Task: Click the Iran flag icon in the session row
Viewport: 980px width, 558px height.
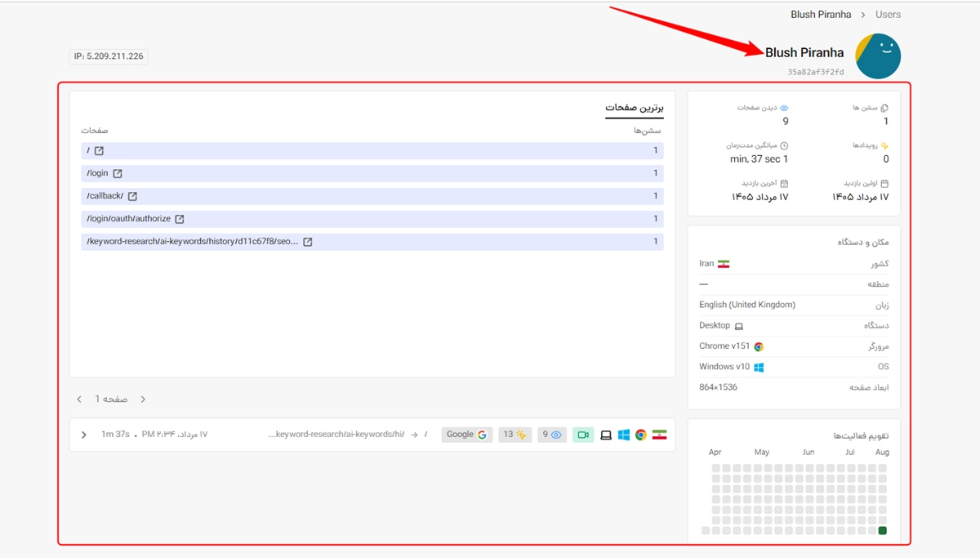Action: point(659,435)
